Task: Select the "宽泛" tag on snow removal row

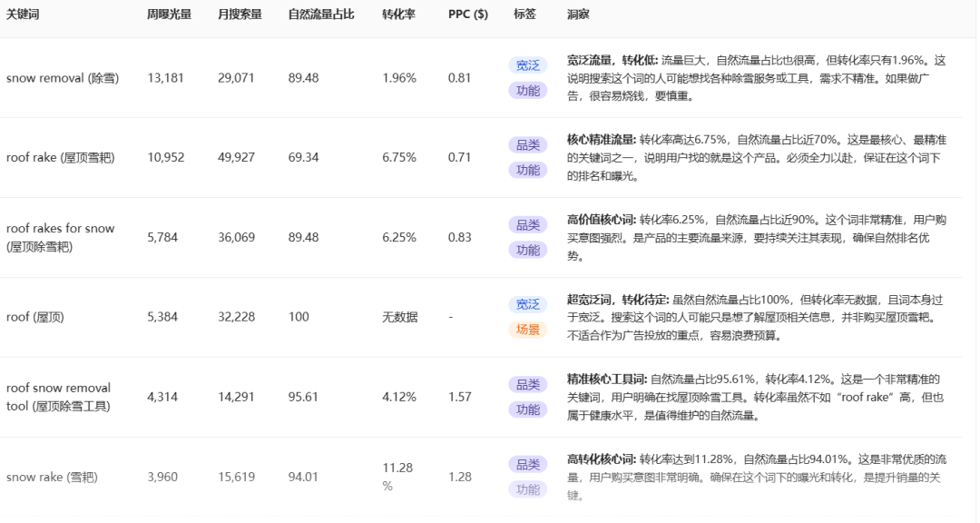Action: click(x=528, y=64)
